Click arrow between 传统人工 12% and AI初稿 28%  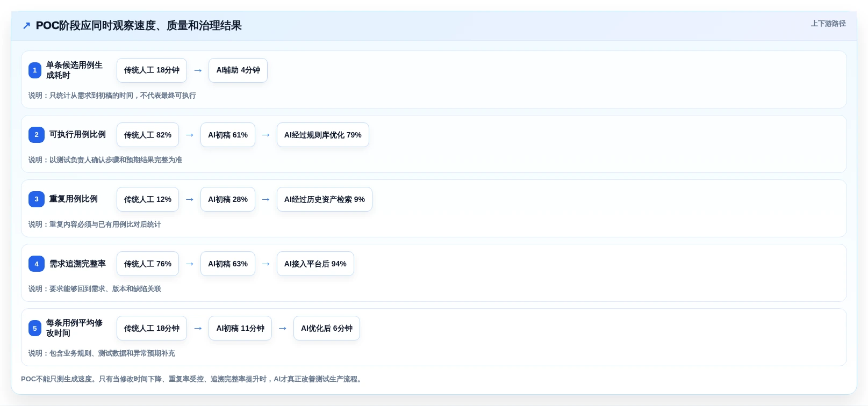coord(190,199)
